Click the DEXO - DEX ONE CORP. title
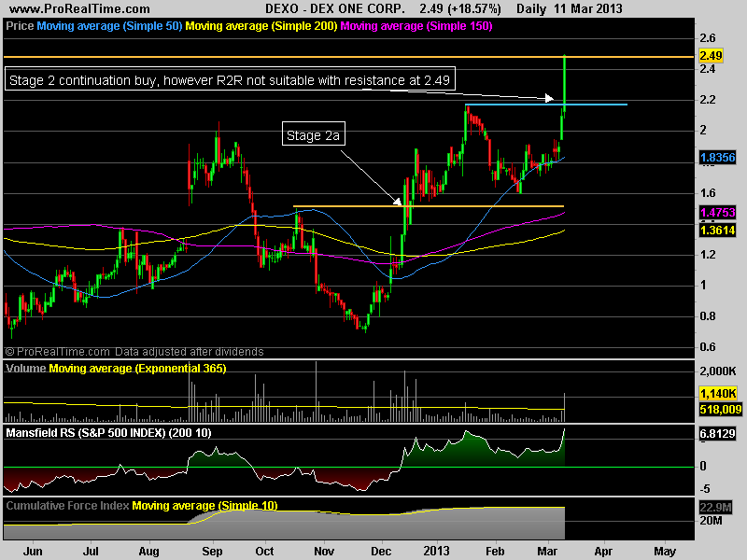The width and height of the screenshot is (747, 560). click(335, 8)
